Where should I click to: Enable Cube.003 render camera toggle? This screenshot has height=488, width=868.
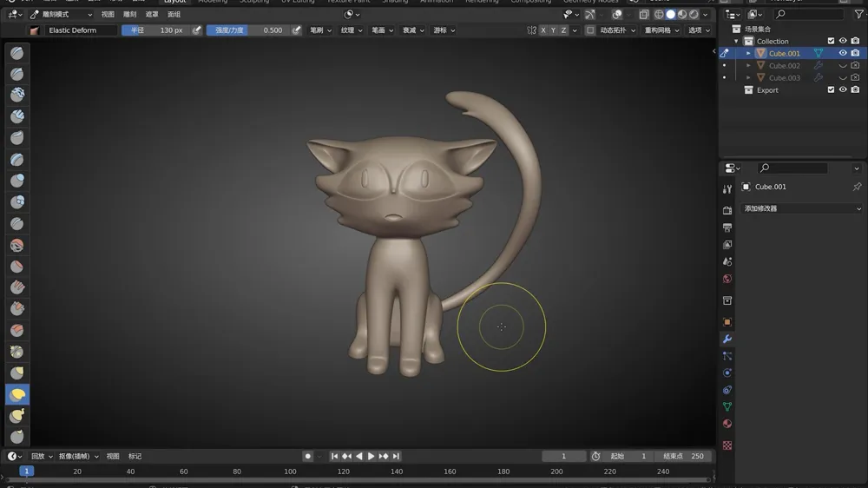pos(855,77)
